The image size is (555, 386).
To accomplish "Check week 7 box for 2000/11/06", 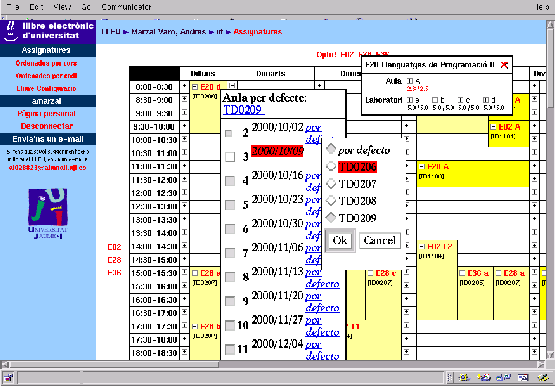I will [230, 253].
